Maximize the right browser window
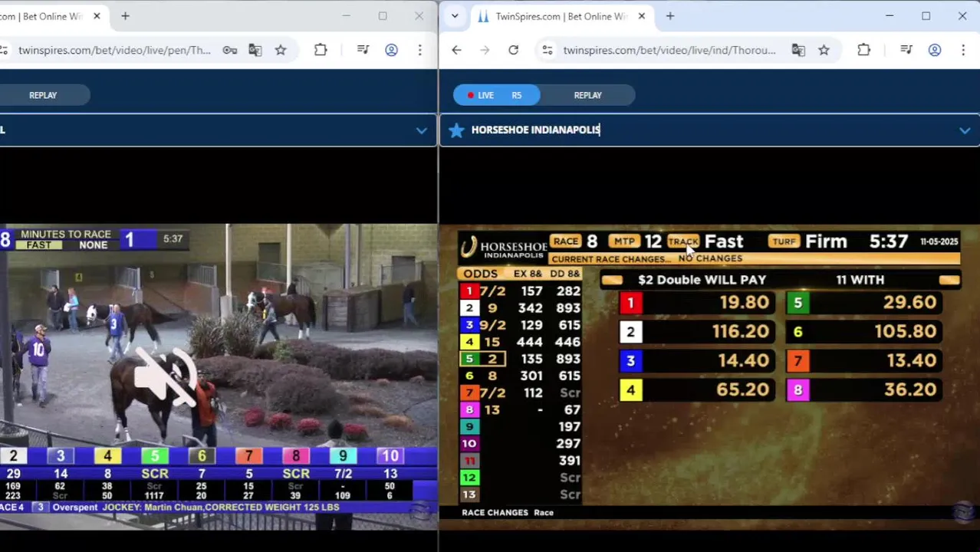Image resolution: width=980 pixels, height=552 pixels. (x=926, y=16)
